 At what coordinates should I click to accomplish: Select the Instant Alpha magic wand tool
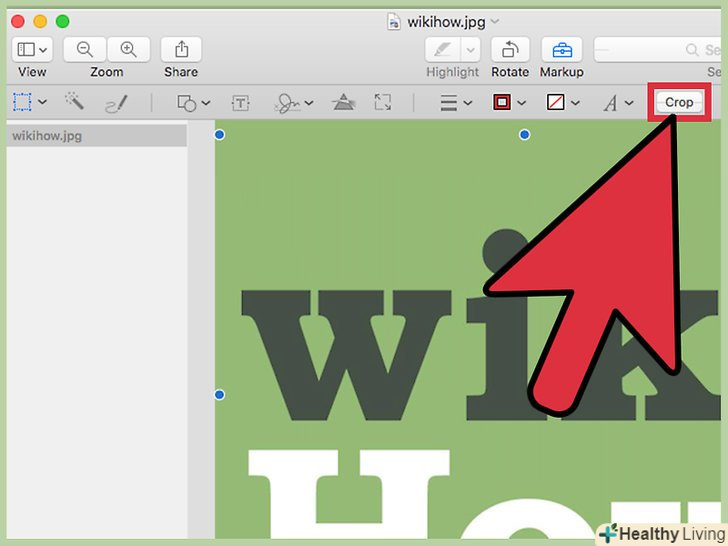[74, 102]
